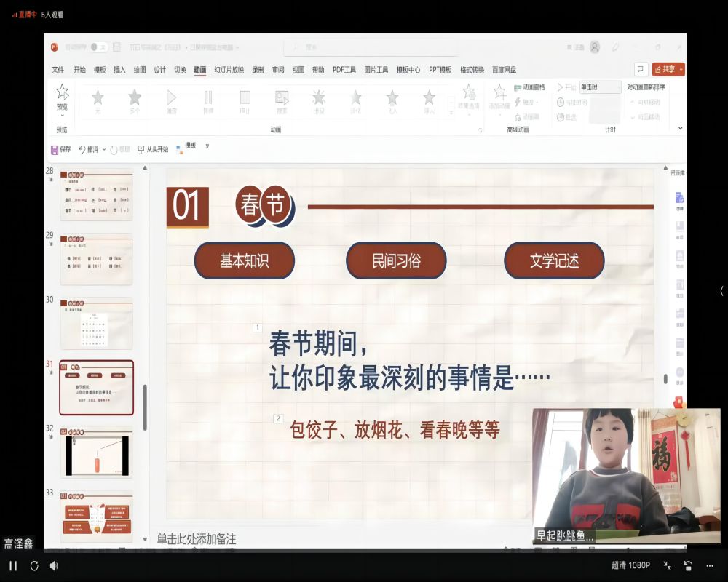Click 向后移动 reorder later
Screen dimensions: 728x582
645,117
